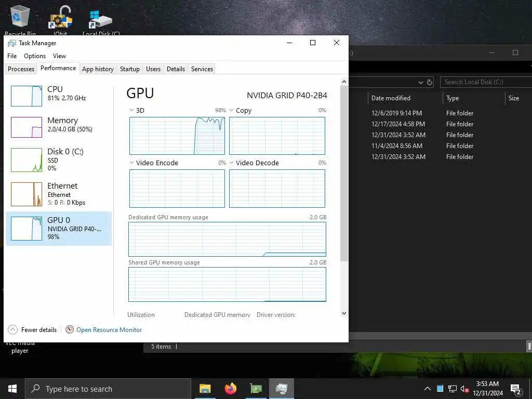Open the Video Decode graph dropdown

[x=231, y=163]
